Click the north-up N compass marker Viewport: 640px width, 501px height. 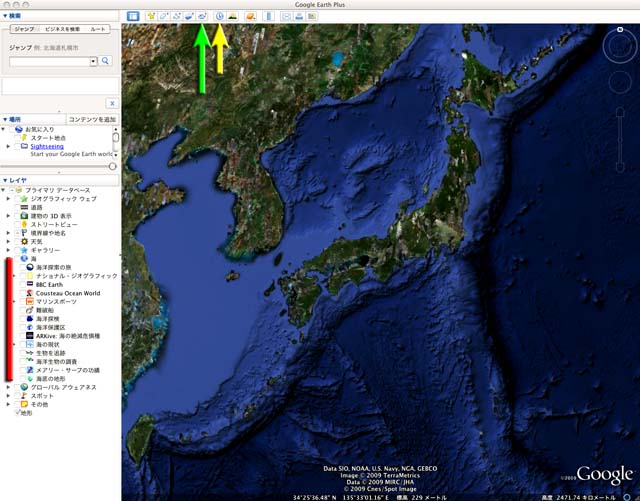tap(620, 29)
